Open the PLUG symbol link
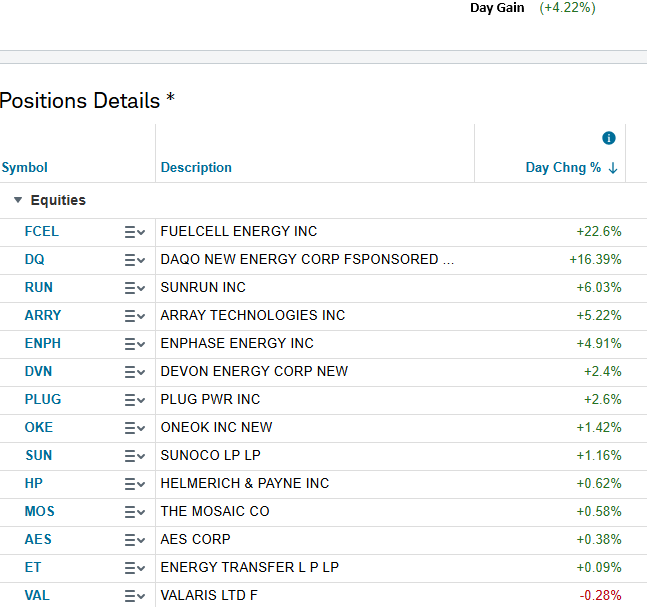The height and width of the screenshot is (607, 647). click(x=43, y=399)
